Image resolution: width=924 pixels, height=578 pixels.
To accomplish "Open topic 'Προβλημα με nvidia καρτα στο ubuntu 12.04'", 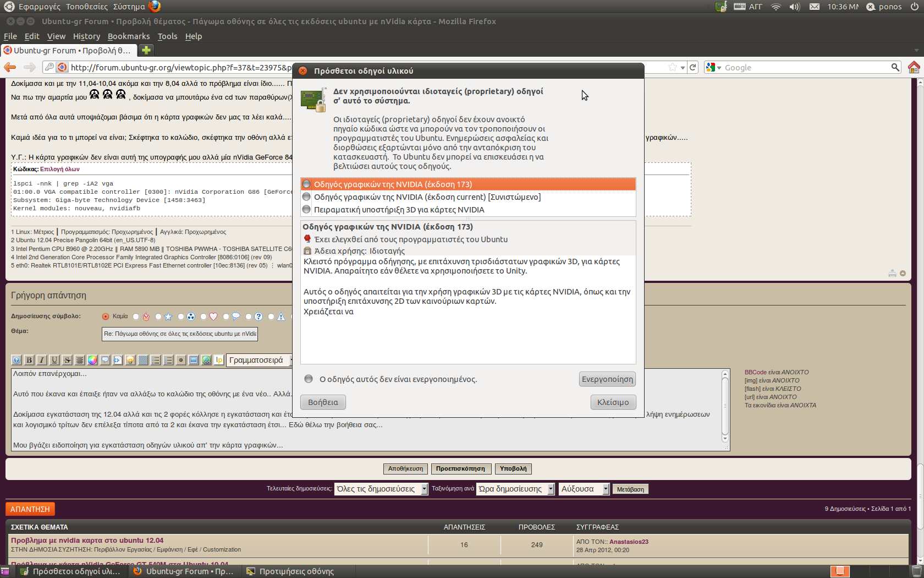I will (x=87, y=541).
